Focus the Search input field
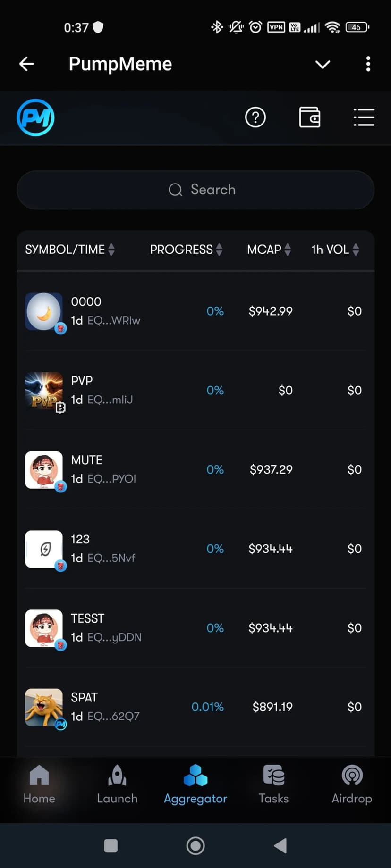The width and height of the screenshot is (391, 868). click(195, 190)
